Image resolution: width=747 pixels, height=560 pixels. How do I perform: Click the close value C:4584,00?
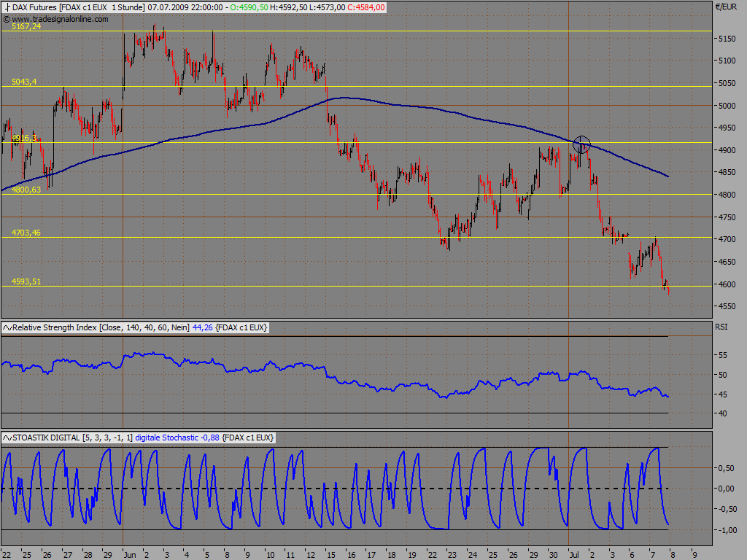[366, 7]
